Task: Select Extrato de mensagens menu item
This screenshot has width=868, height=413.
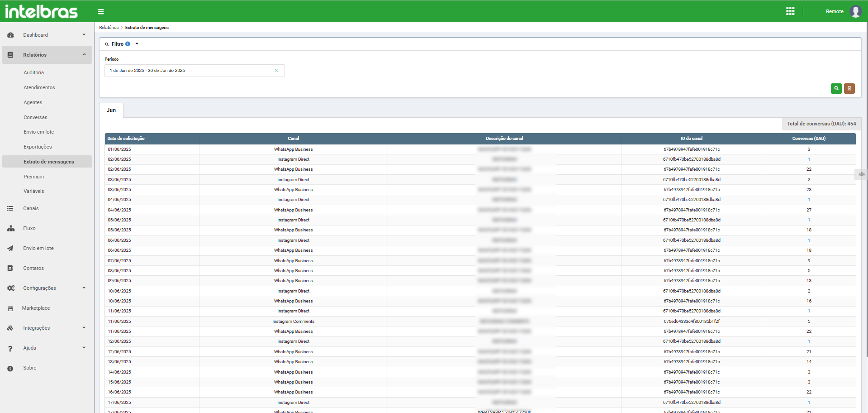Action: pyautogui.click(x=47, y=162)
